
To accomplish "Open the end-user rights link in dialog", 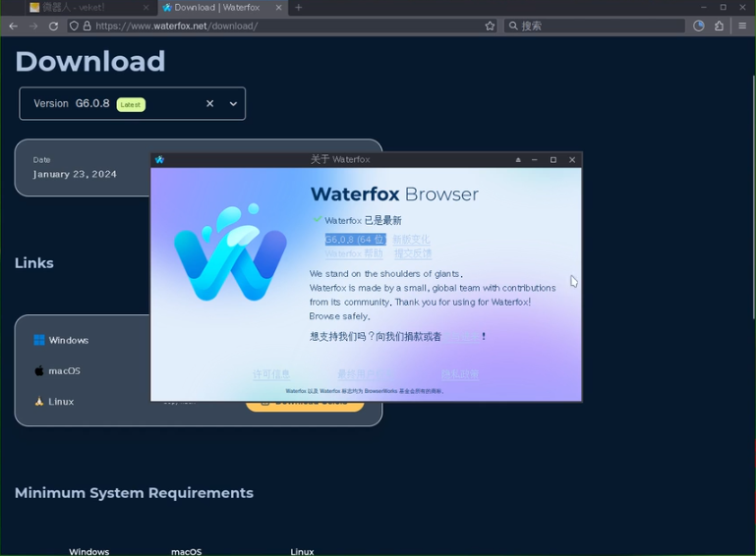I will (365, 374).
